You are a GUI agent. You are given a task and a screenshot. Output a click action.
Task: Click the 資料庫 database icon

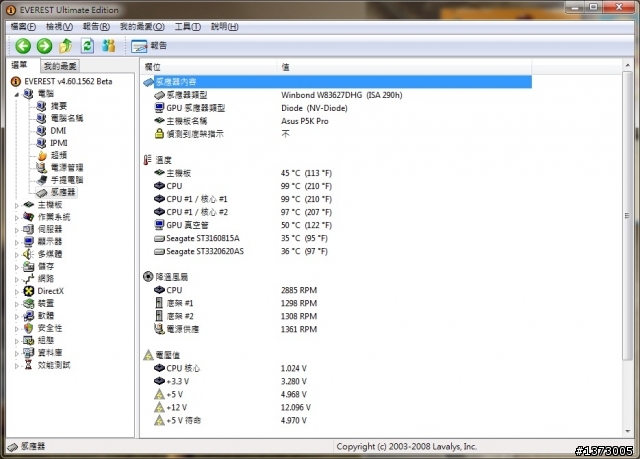point(29,353)
